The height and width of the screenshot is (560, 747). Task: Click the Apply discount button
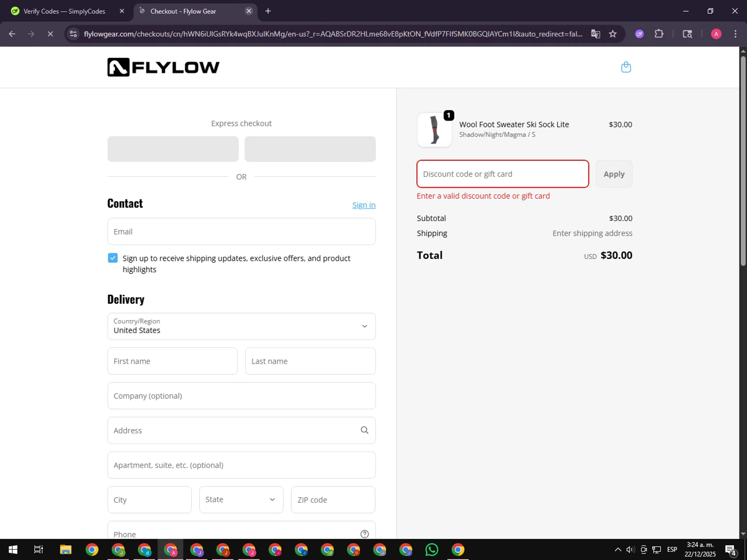[x=614, y=174]
